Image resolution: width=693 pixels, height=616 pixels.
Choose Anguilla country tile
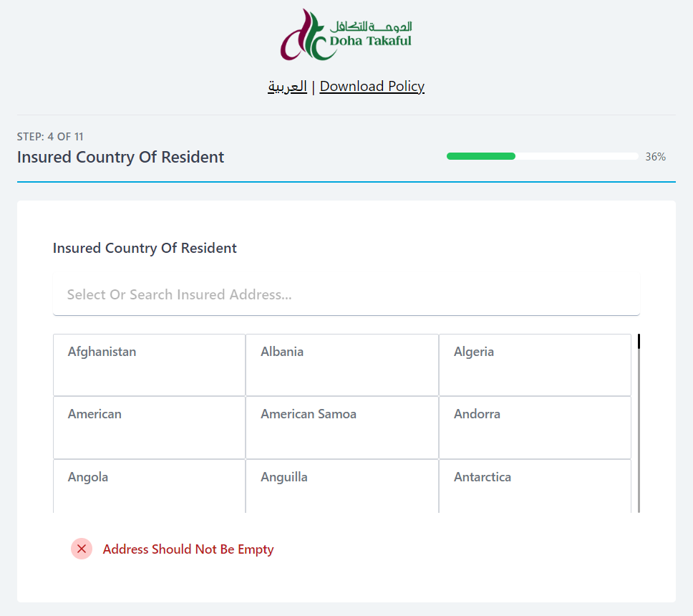coord(342,486)
